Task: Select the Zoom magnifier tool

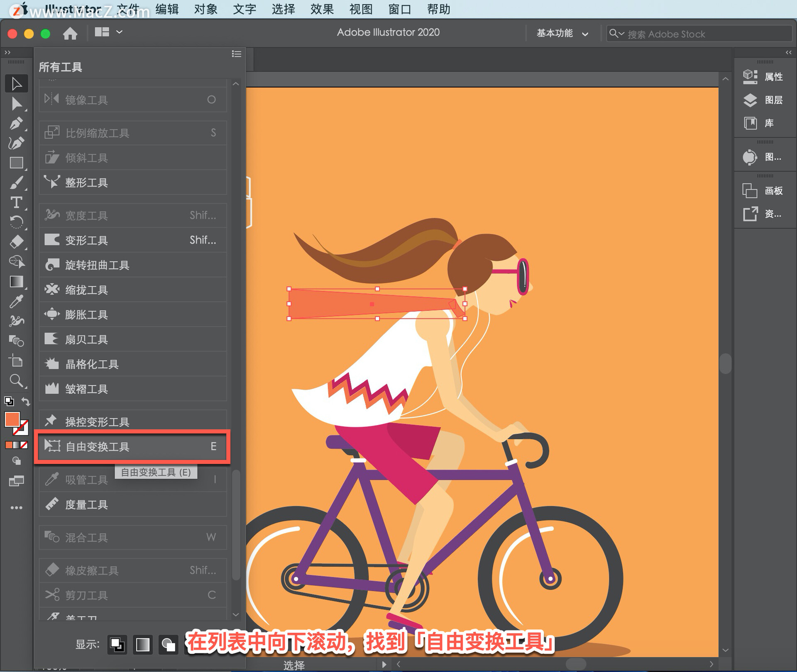Action: pos(16,381)
